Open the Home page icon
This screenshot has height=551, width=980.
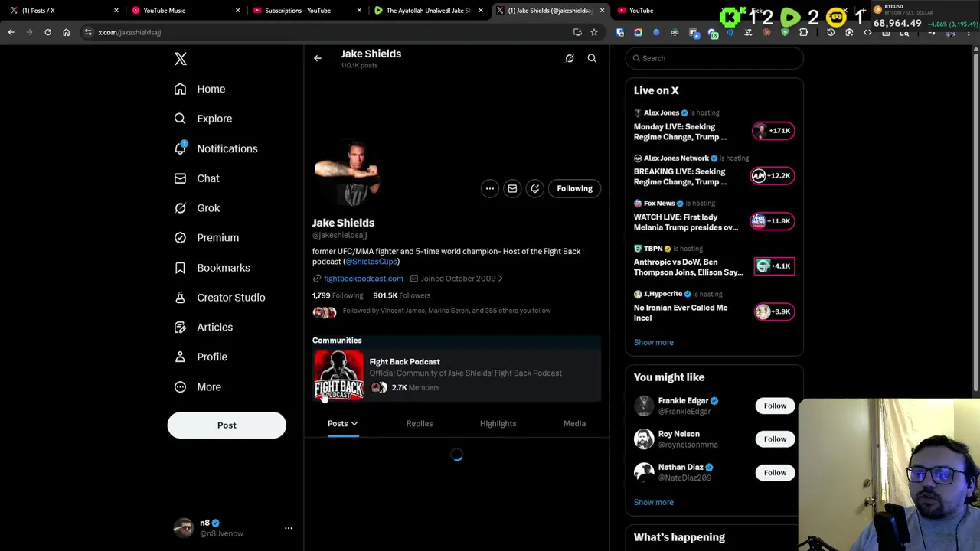[180, 89]
